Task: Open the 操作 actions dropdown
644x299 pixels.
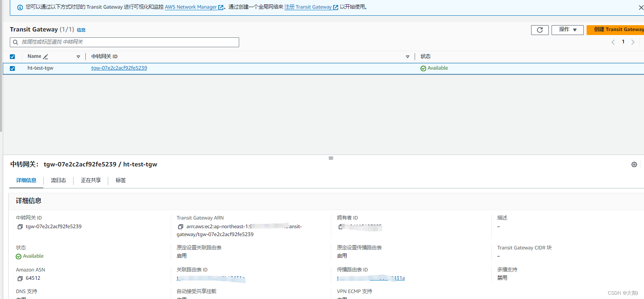Action: 567,30
